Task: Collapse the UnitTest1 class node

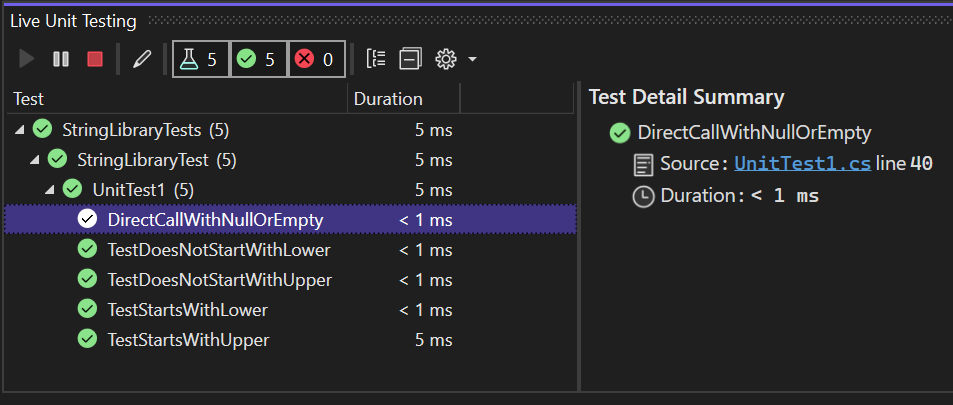Action: 51,190
